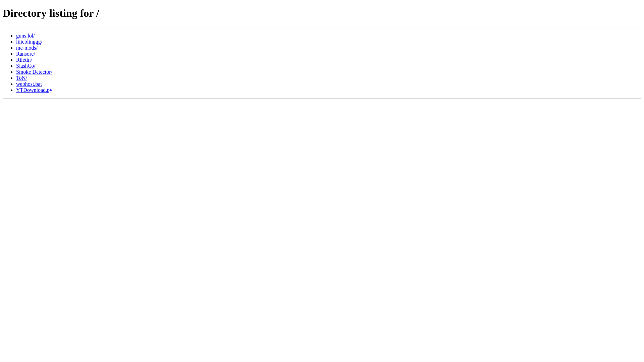Open the mc-mods/ directory

pos(27,48)
